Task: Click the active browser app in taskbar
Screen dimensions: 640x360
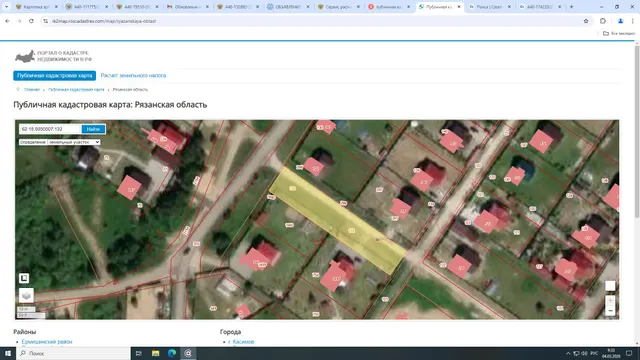Action: tap(188, 353)
